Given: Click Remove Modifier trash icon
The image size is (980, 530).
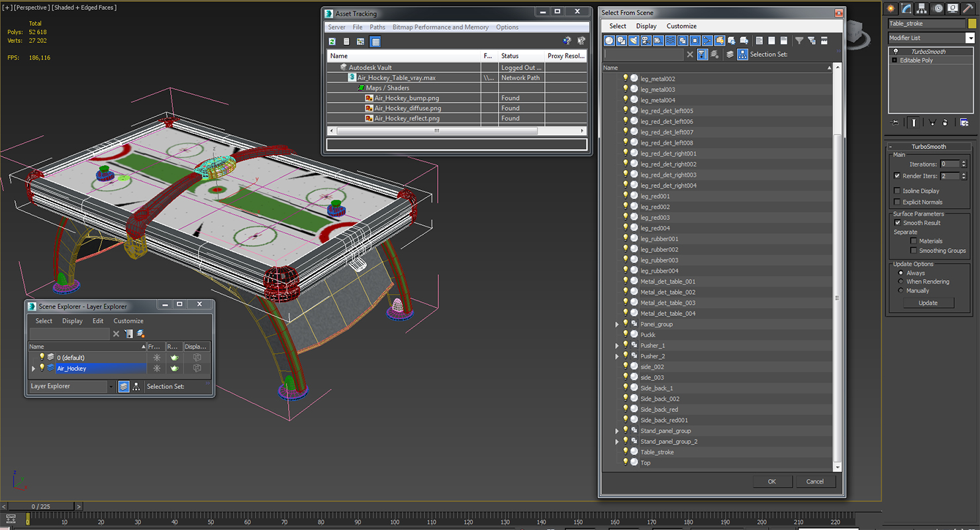Looking at the screenshot, I should [x=945, y=123].
